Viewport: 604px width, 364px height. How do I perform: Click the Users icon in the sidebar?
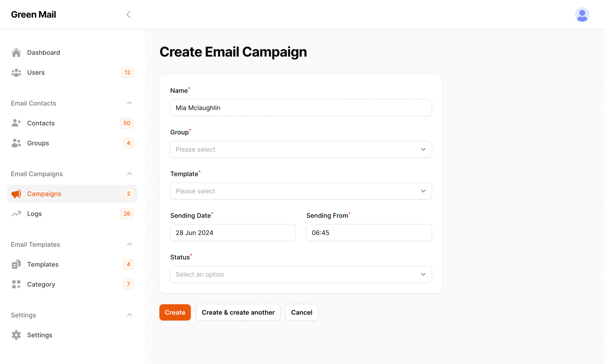tap(16, 72)
